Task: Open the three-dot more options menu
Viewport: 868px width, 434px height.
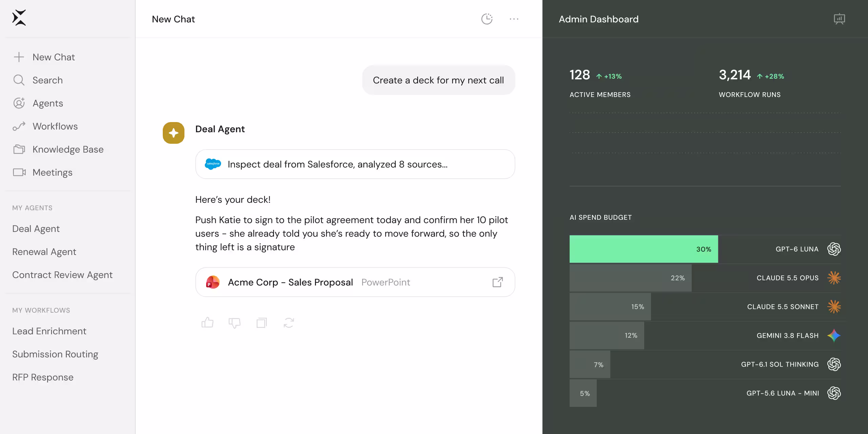Action: point(514,19)
